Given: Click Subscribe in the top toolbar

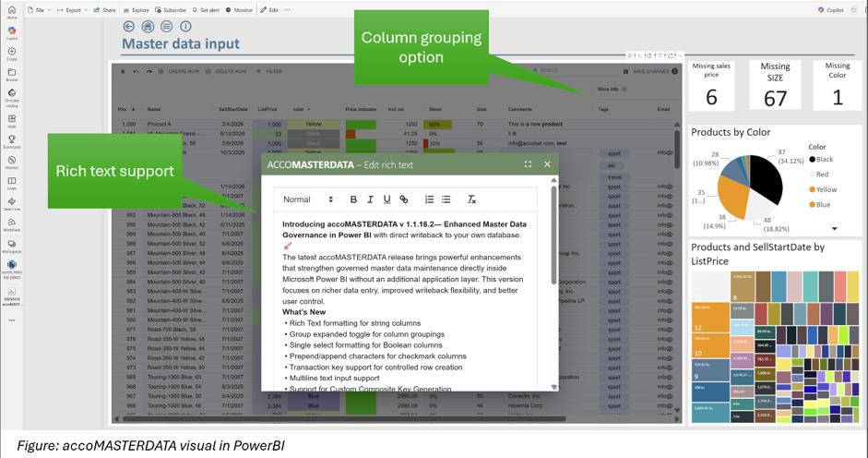Looking at the screenshot, I should [171, 10].
